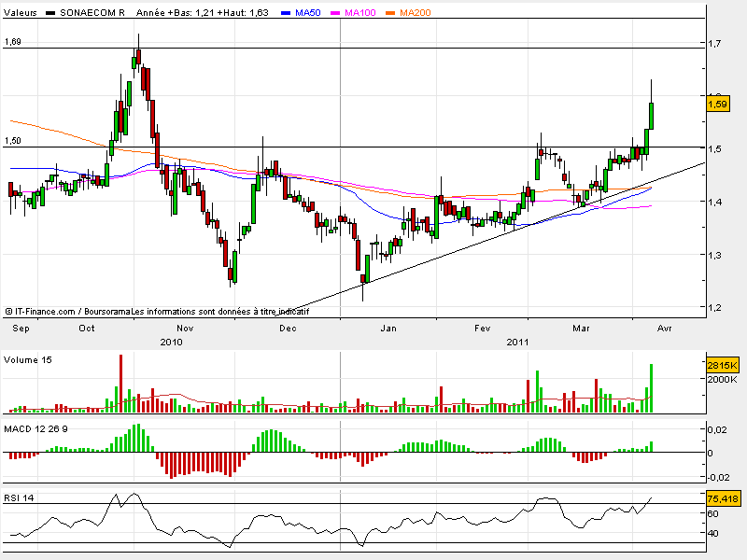Click the '1,2' price axis label
This screenshot has width=747, height=560.
[714, 308]
